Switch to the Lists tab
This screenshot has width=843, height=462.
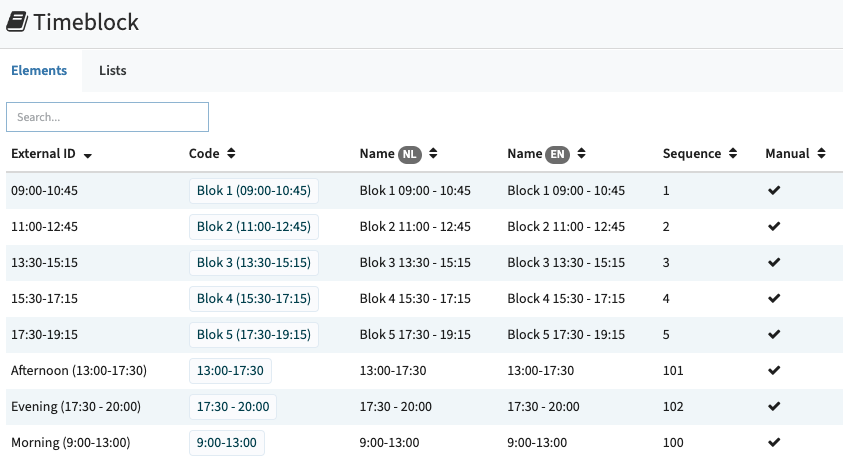tap(113, 70)
